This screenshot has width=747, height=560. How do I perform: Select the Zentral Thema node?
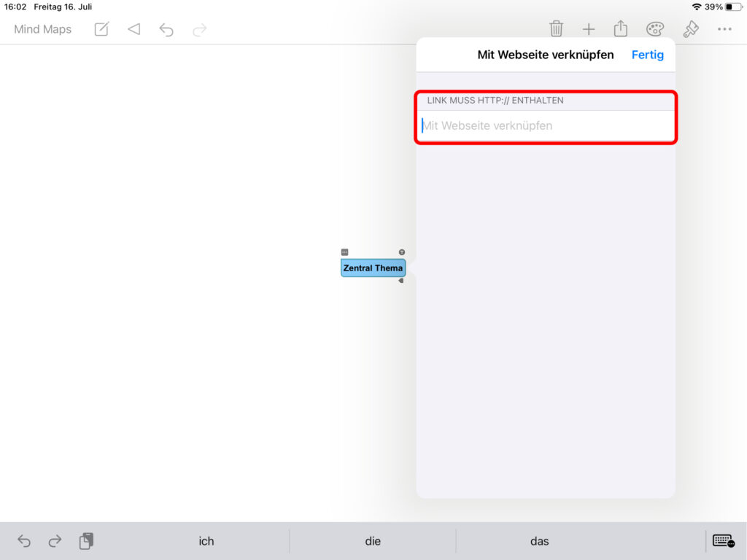click(x=373, y=268)
